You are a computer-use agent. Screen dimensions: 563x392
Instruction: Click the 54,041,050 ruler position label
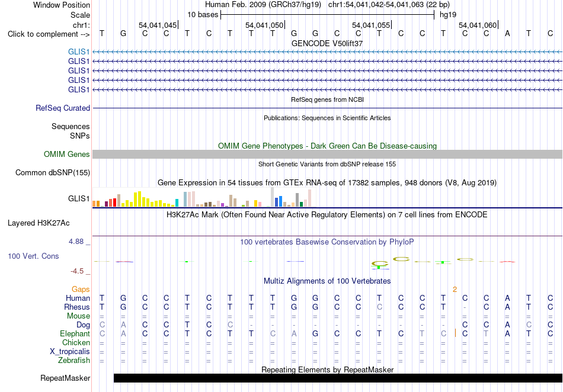coord(264,25)
